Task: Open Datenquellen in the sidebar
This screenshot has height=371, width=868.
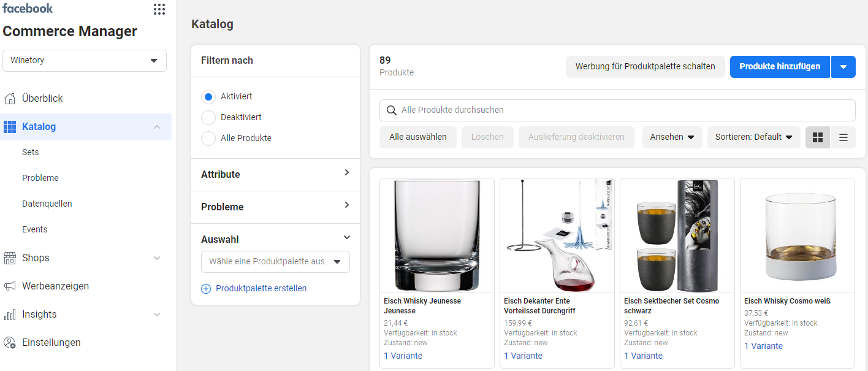Action: pyautogui.click(x=47, y=204)
